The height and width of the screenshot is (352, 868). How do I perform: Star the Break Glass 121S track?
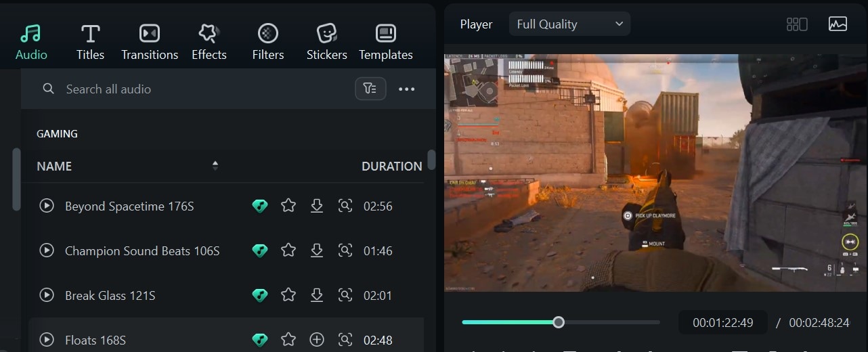click(288, 294)
